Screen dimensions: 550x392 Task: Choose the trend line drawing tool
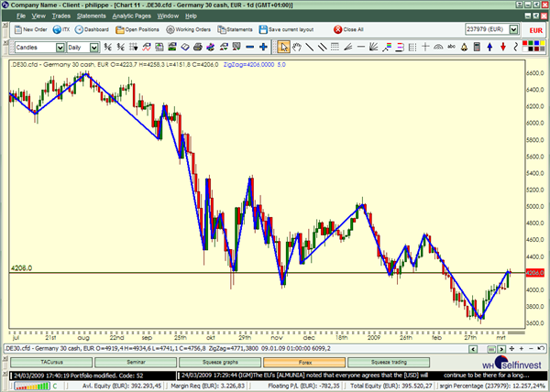(310, 47)
